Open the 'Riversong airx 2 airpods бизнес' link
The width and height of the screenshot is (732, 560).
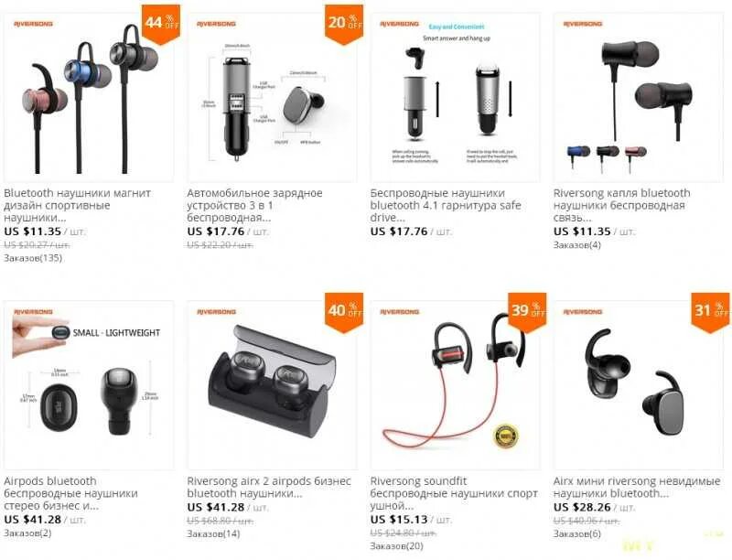pos(269,487)
